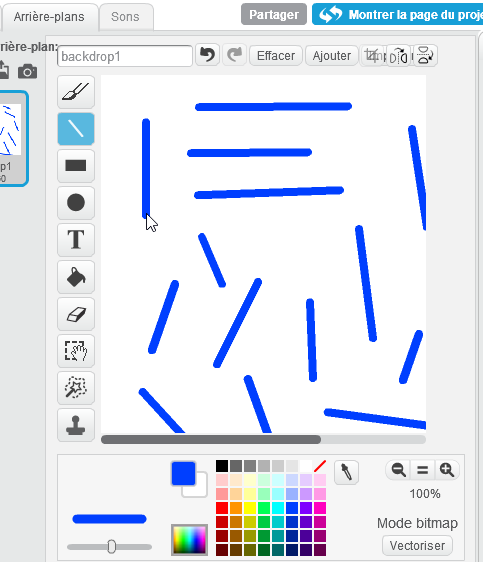Zoom out with the magnifier minus

pyautogui.click(x=398, y=470)
